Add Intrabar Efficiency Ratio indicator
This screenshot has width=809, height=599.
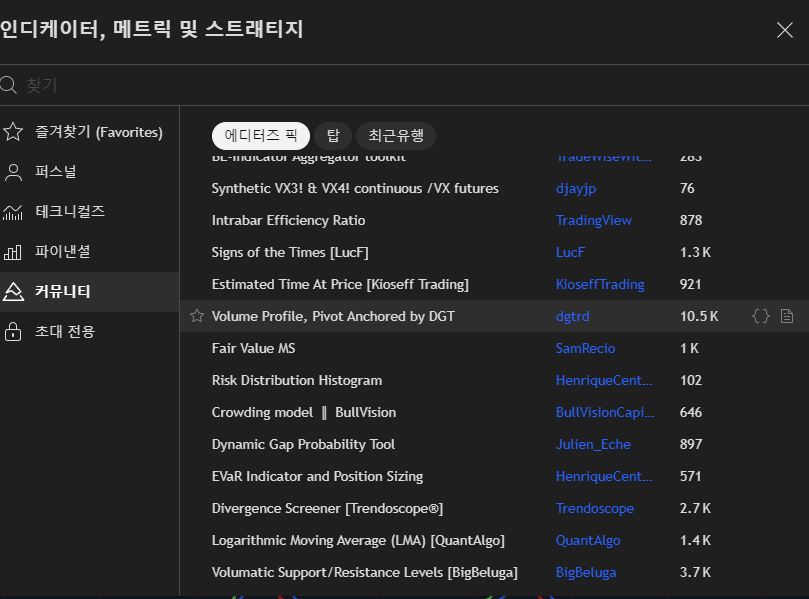(288, 220)
